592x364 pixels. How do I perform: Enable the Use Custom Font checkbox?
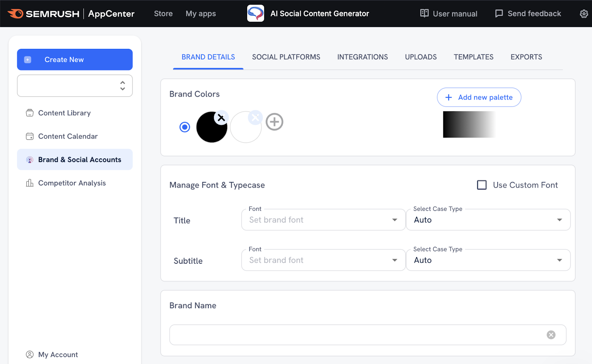(x=482, y=185)
